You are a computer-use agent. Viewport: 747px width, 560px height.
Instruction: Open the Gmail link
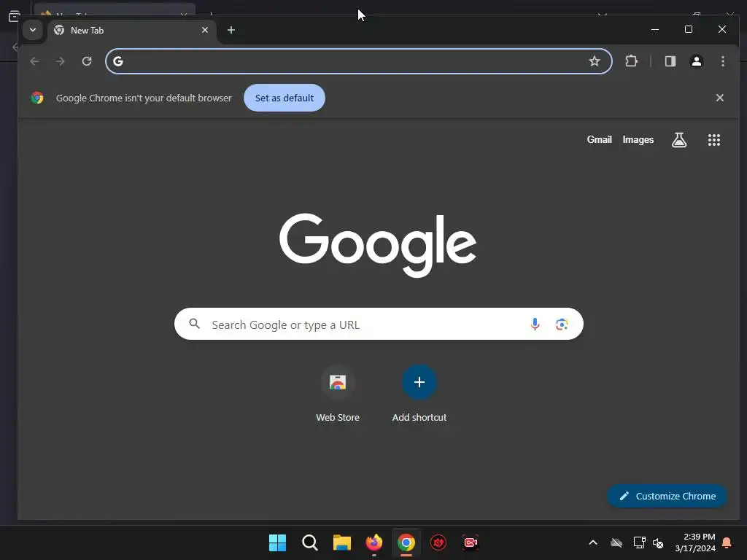[x=599, y=139]
